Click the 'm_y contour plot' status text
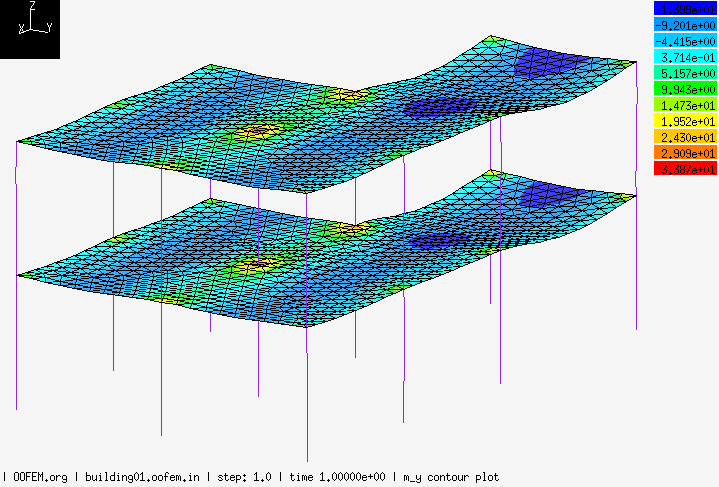This screenshot has width=719, height=487. pyautogui.click(x=451, y=477)
